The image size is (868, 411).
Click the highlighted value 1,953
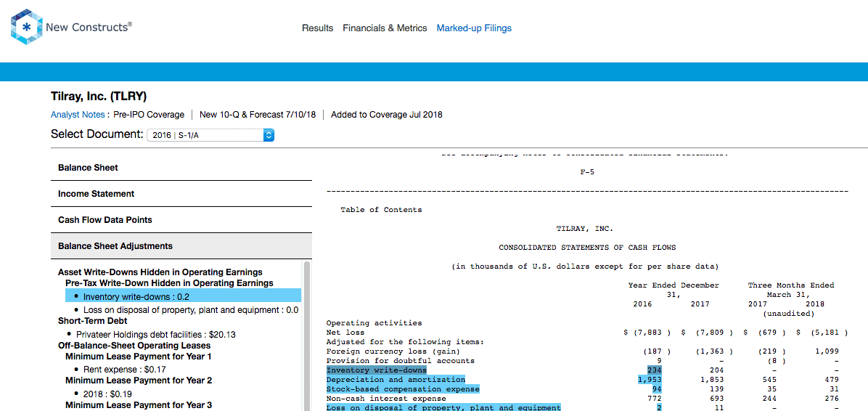tap(650, 380)
